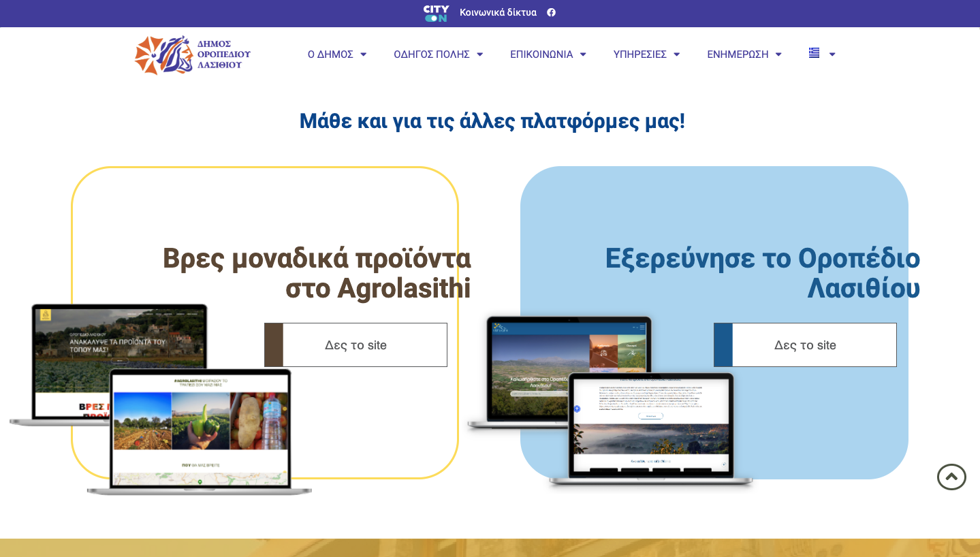Click heading Εξερεύνησε το Οροπέδιο Λασιθίου
This screenshot has width=980, height=557.
click(x=763, y=273)
